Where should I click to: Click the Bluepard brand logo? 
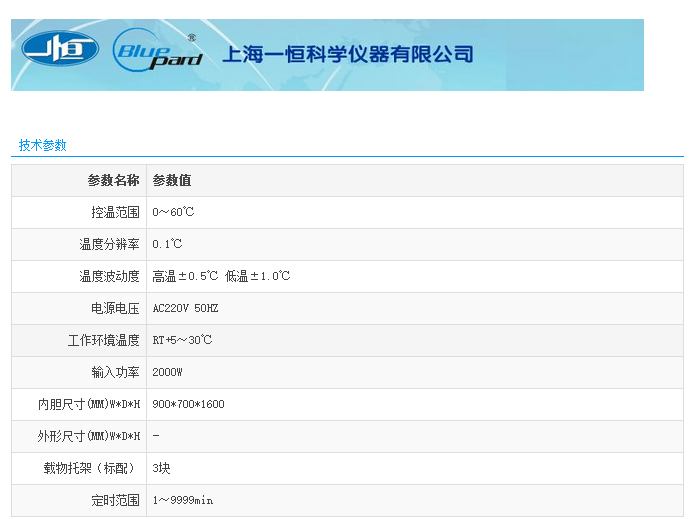click(x=157, y=49)
